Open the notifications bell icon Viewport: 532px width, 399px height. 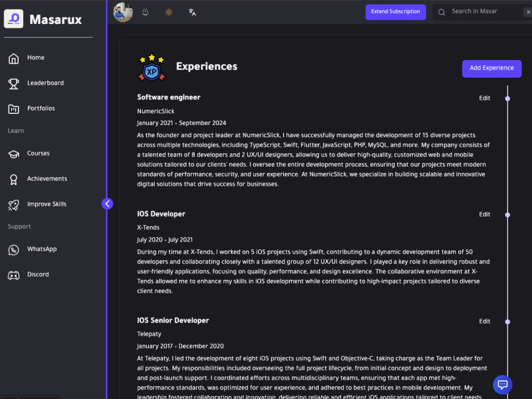point(145,12)
